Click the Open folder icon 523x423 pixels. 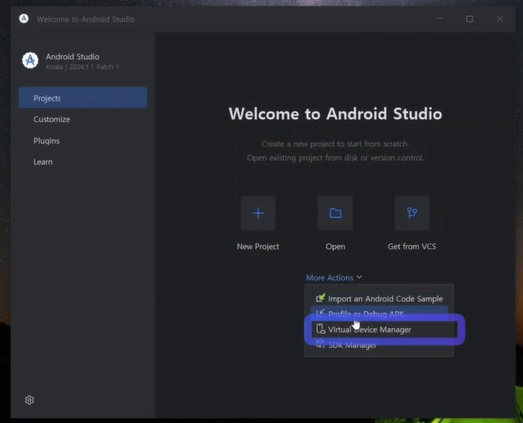335,213
